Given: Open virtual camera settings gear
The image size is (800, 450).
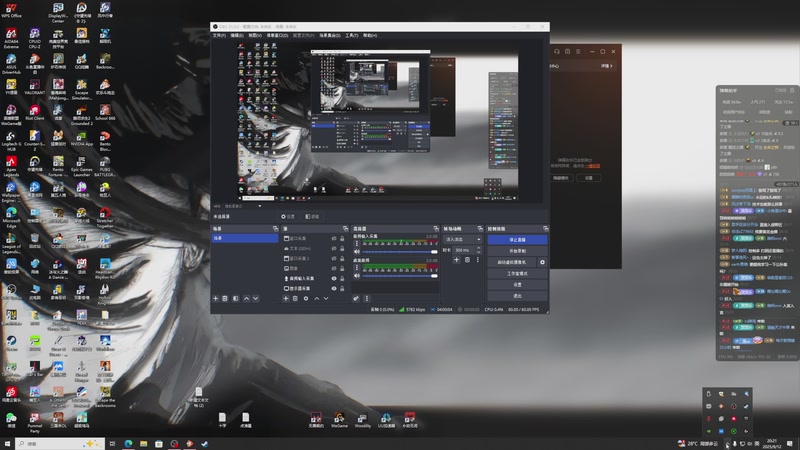Looking at the screenshot, I should pos(542,262).
